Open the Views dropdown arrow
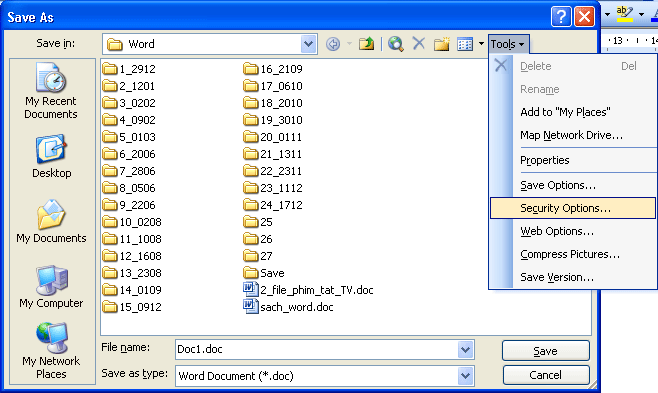Viewport: 658px width, 393px height. click(x=481, y=44)
